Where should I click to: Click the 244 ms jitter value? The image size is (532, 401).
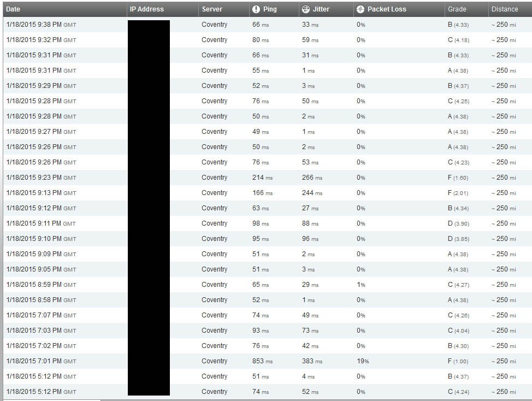tap(312, 193)
